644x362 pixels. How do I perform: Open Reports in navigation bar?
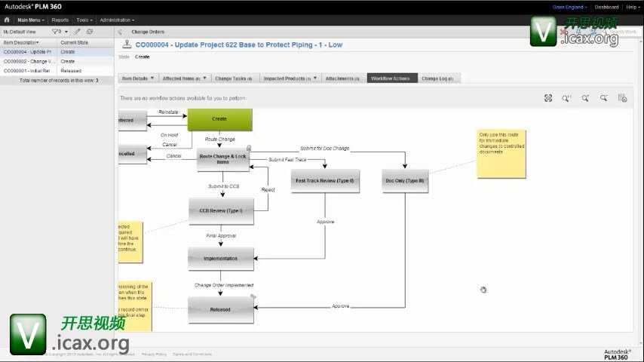point(60,20)
